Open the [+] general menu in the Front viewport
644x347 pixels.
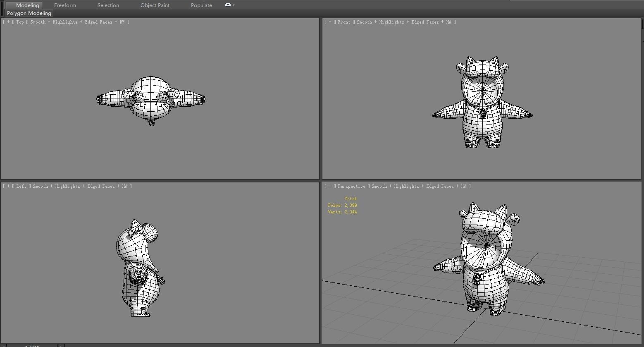click(x=330, y=22)
